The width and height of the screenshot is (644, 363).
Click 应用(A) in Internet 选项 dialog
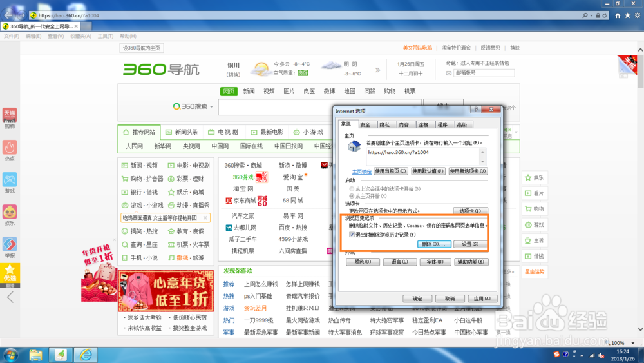[x=482, y=299]
